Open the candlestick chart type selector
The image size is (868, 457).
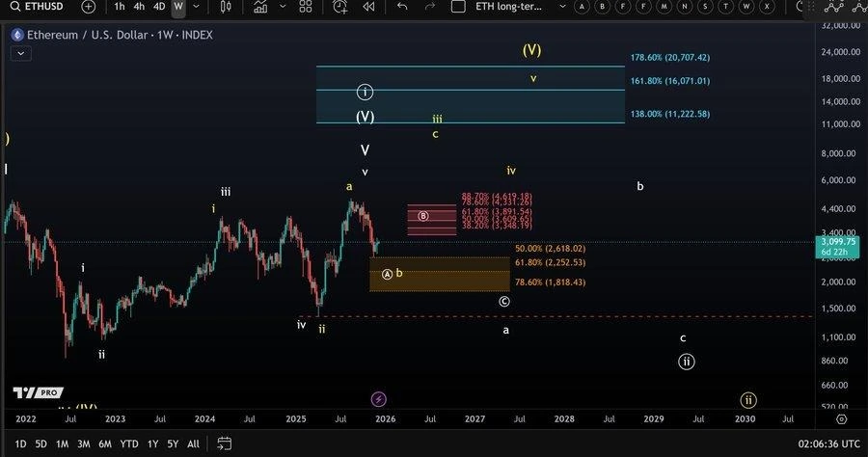pyautogui.click(x=226, y=7)
